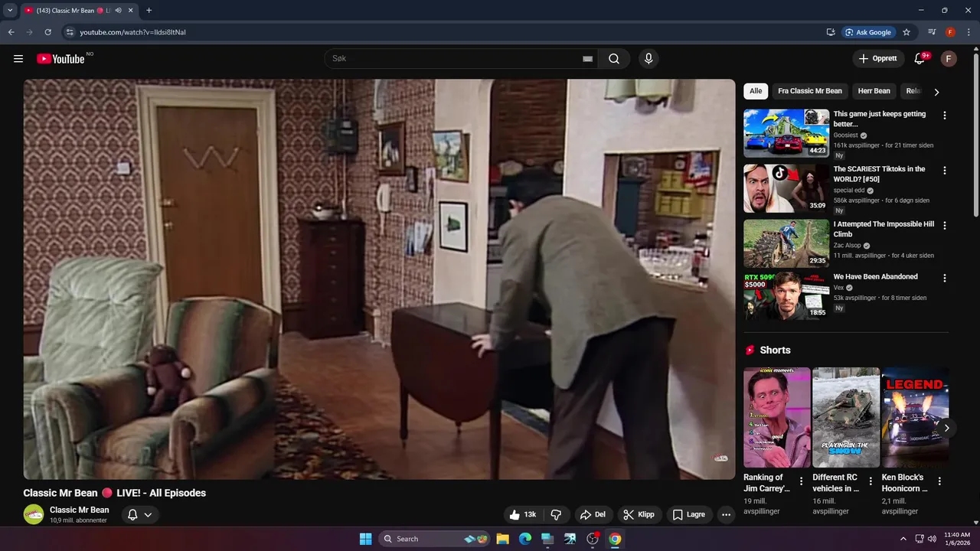Save the video with Lagre
This screenshot has height=551, width=980.
tap(689, 515)
